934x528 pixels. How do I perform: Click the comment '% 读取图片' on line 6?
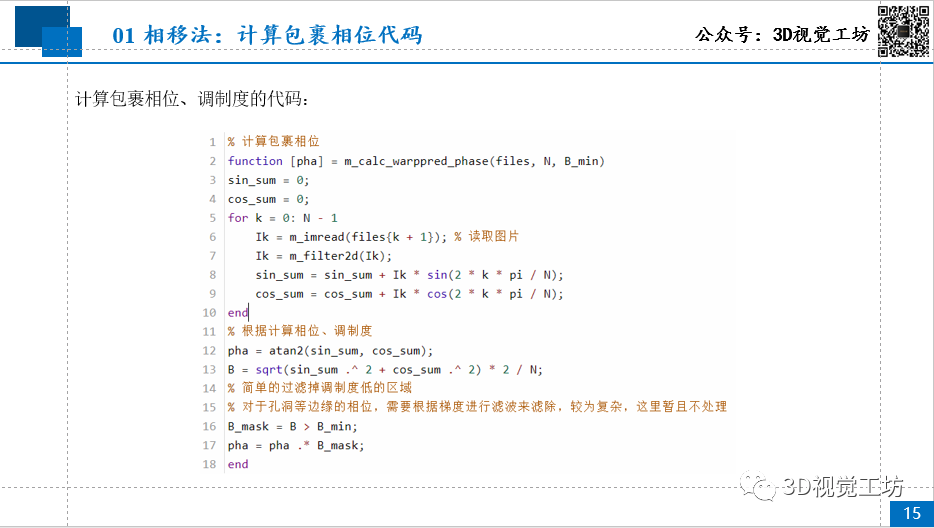[487, 237]
